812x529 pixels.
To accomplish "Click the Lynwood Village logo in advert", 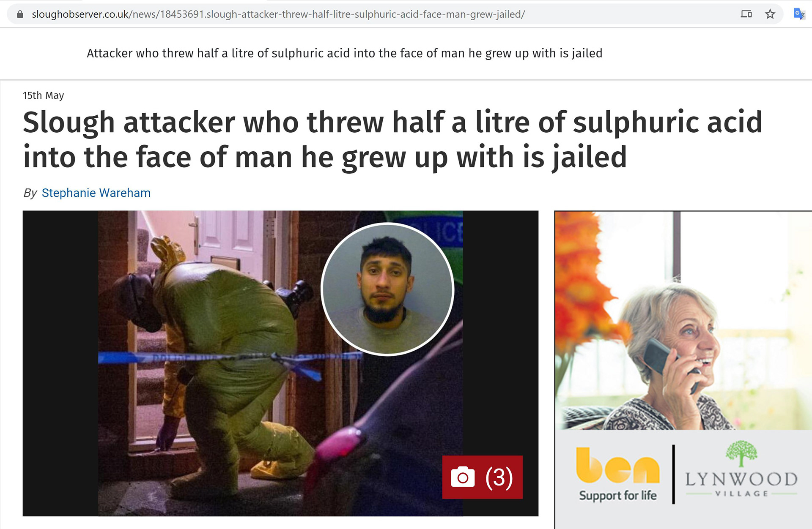I will (741, 470).
